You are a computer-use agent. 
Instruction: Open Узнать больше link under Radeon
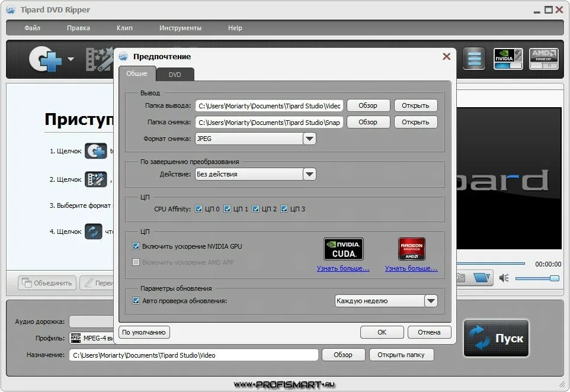[x=412, y=268]
